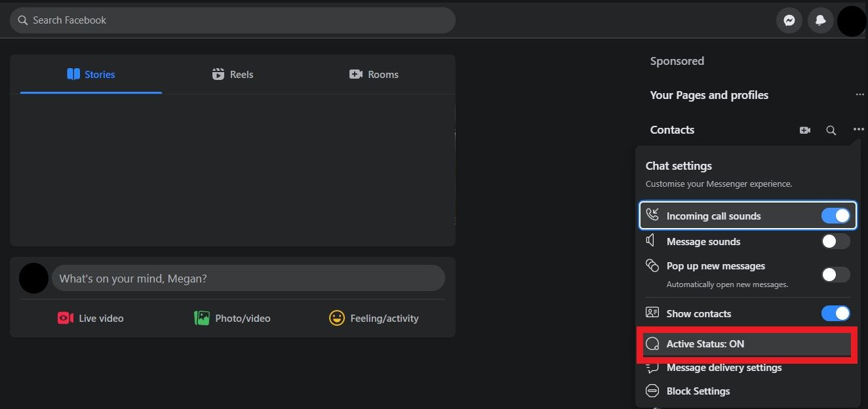Click Automatically open new messages text
This screenshot has width=868, height=409.
tap(727, 284)
